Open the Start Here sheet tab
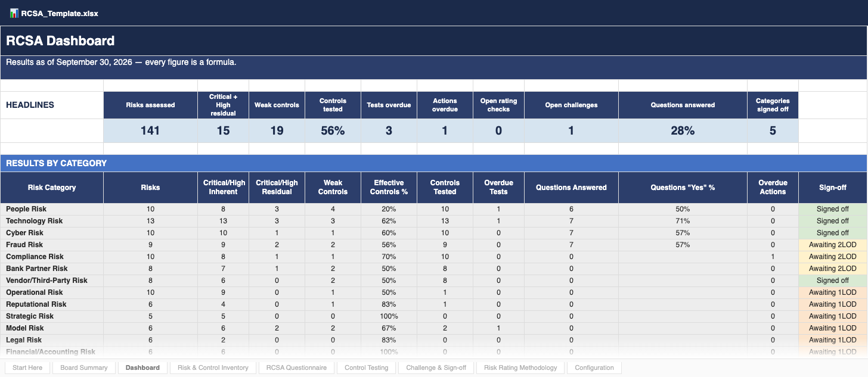This screenshot has width=868, height=377. pos(27,367)
